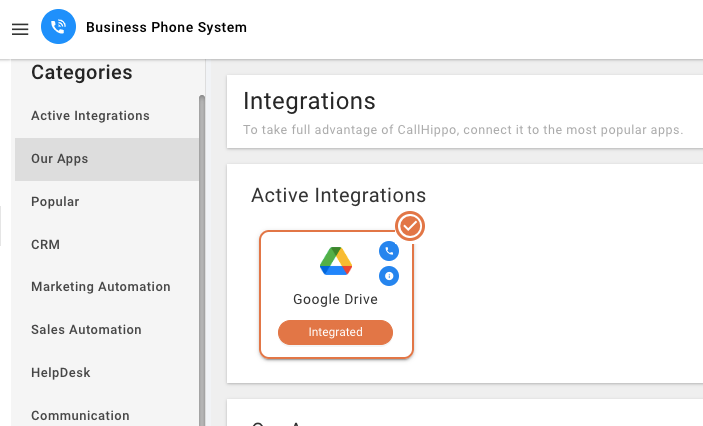Open the HelpDesk category
The image size is (703, 426).
point(107,373)
